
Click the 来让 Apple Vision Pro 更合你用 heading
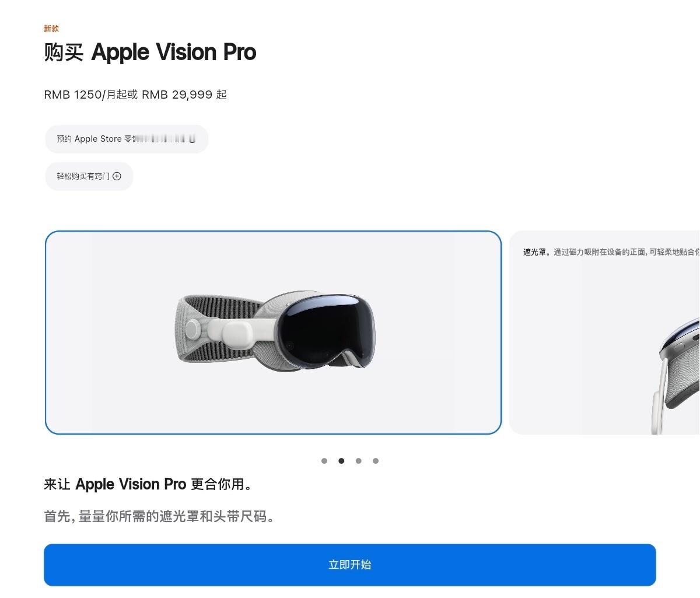[x=148, y=484]
